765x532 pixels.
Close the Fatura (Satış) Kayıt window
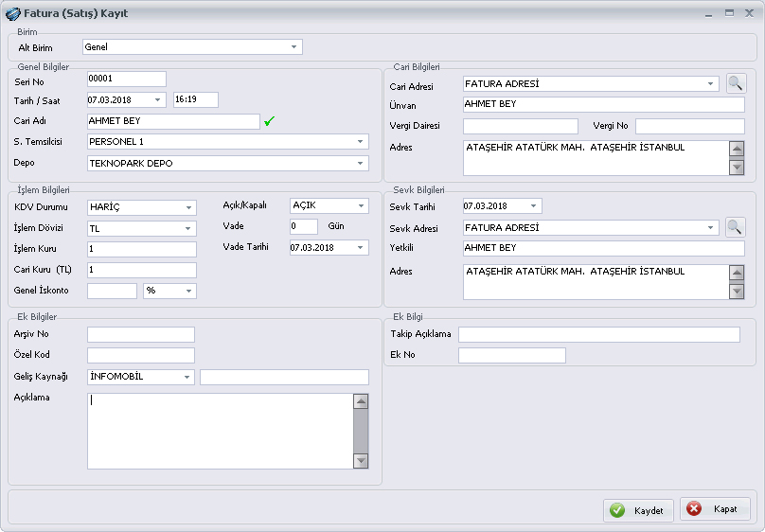pyautogui.click(x=750, y=13)
